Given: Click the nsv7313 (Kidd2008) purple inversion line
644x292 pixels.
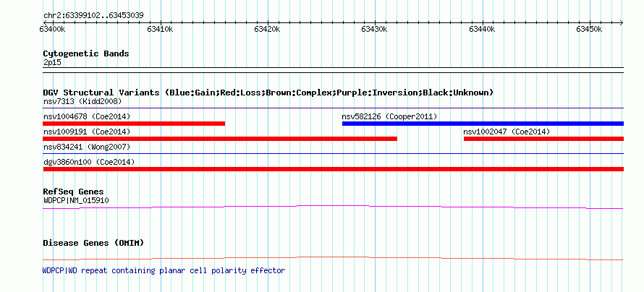Looking at the screenshot, I should 334,108.
